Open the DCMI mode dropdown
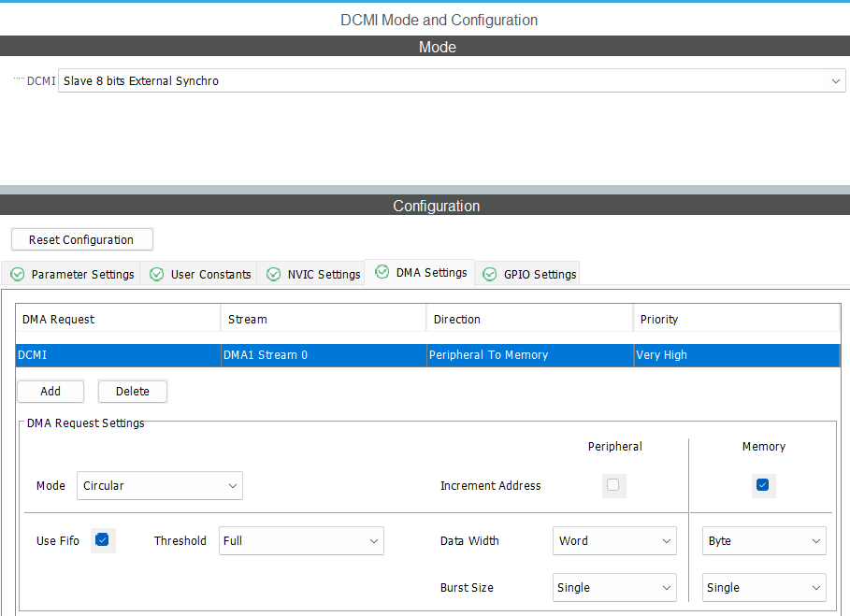850x616 pixels. pos(452,80)
